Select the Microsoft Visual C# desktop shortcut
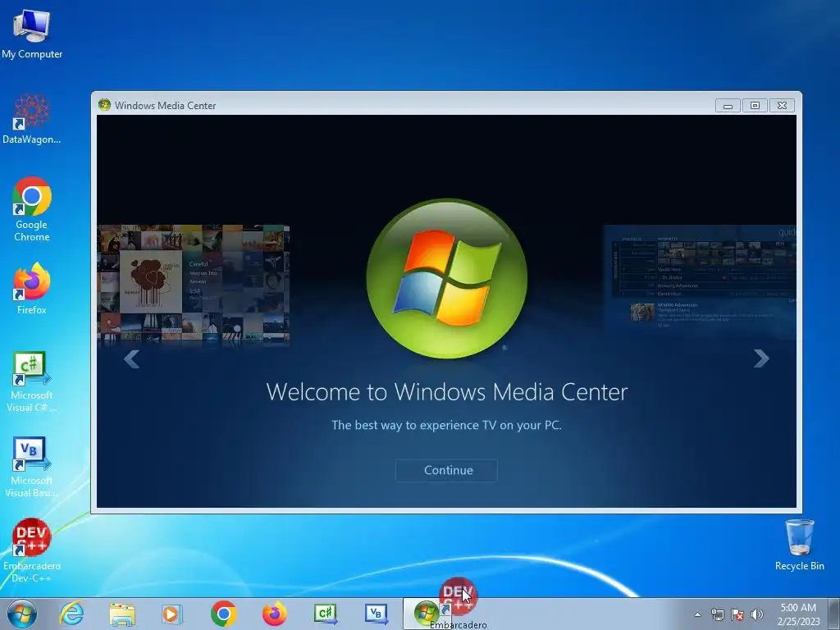The height and width of the screenshot is (630, 840). [32, 382]
